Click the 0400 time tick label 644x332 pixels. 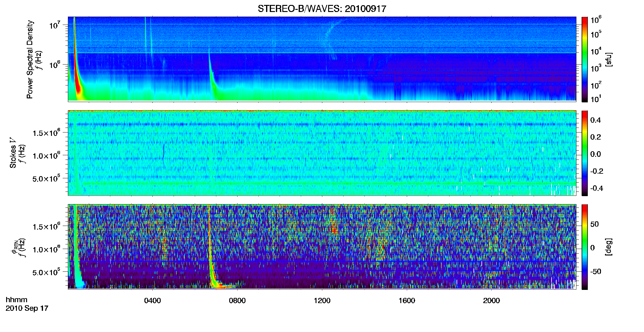[152, 300]
